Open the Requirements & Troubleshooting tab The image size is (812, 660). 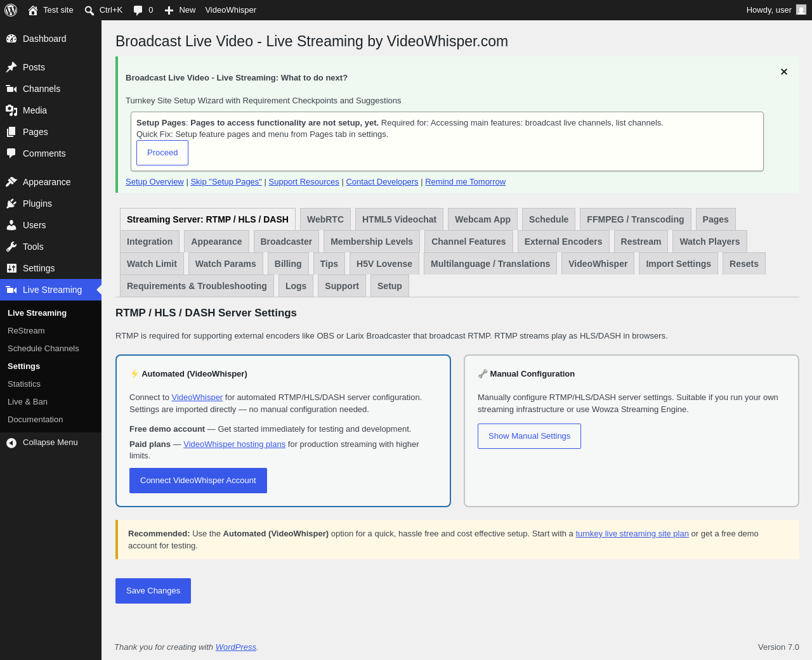[197, 286]
